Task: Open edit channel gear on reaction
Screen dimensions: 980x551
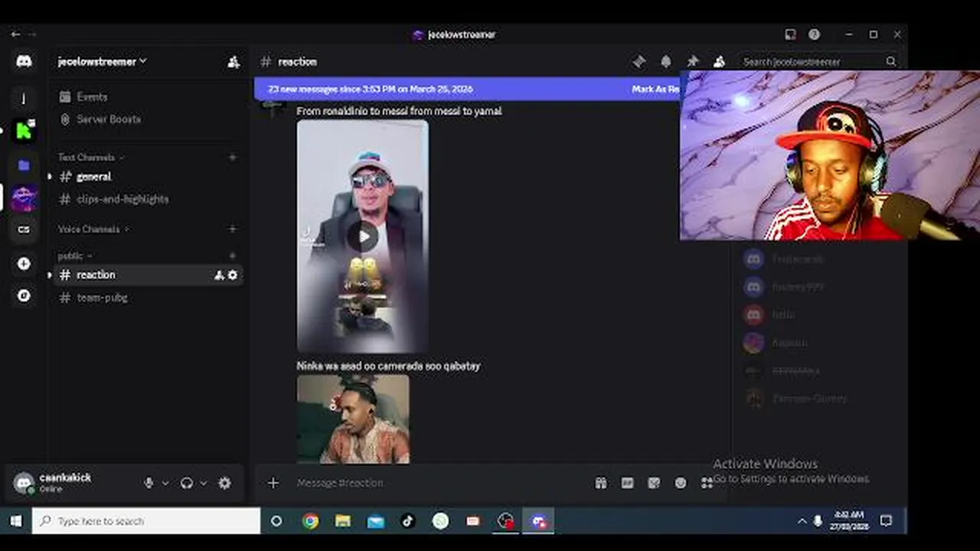Action: 233,275
